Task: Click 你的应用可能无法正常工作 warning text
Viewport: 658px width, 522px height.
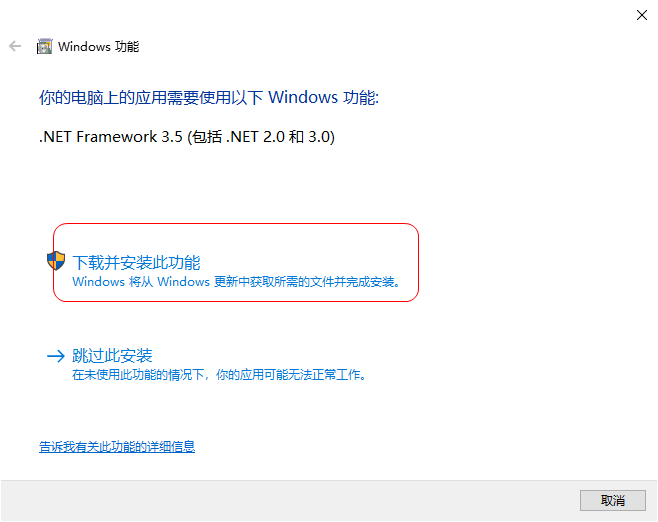Action: coord(288,374)
